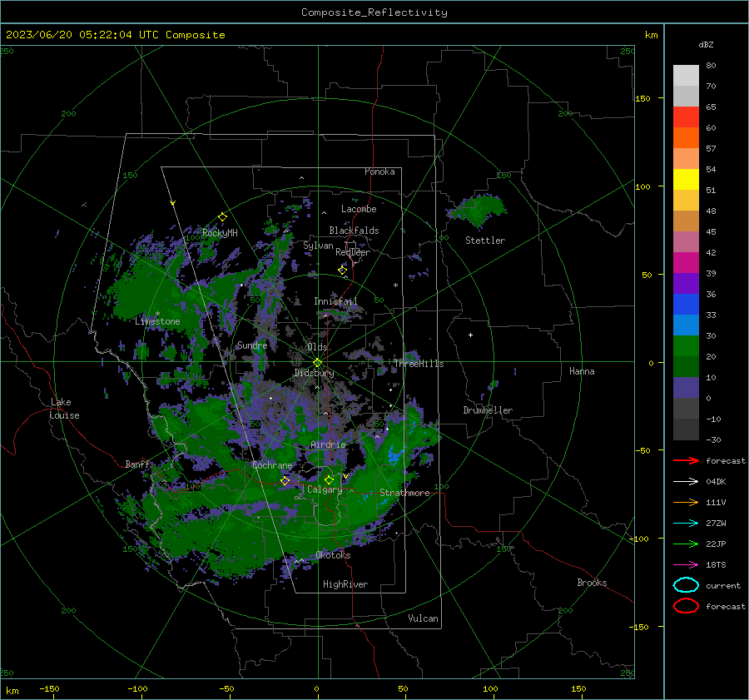Click the yellow radar site diamond near Didsbury

318,363
